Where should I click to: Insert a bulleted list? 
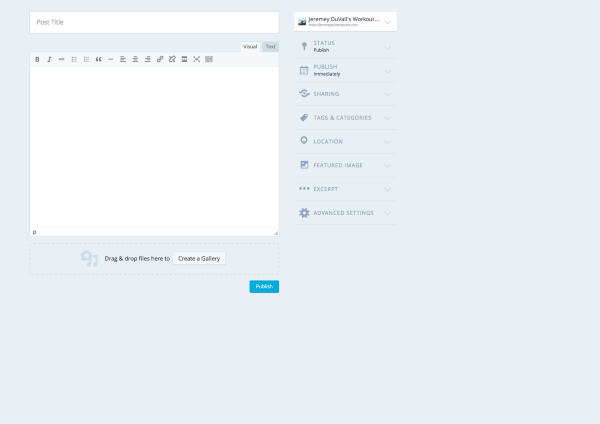click(74, 59)
